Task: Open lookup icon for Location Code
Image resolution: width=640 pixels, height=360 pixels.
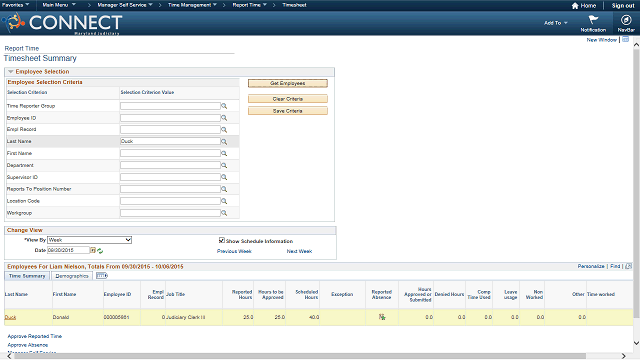Action: tap(224, 201)
